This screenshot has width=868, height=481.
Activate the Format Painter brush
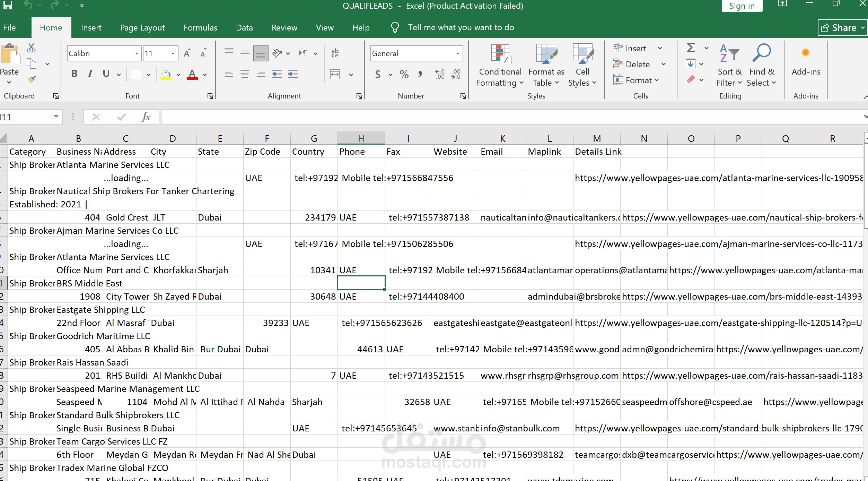32,79
